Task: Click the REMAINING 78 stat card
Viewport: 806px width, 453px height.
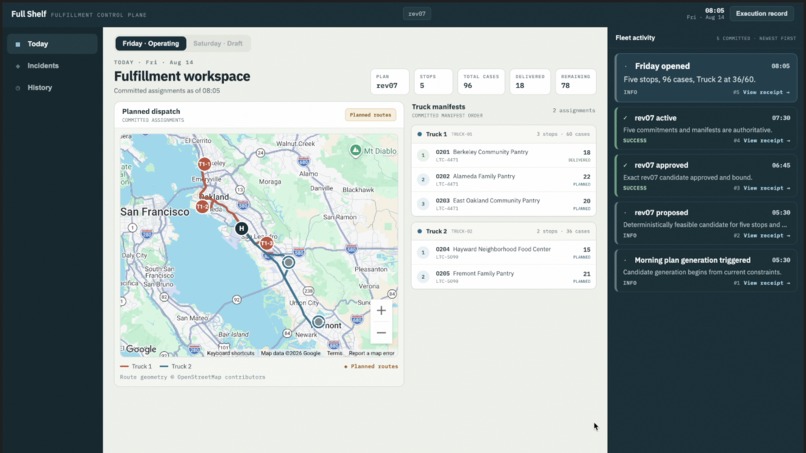Action: pos(576,81)
